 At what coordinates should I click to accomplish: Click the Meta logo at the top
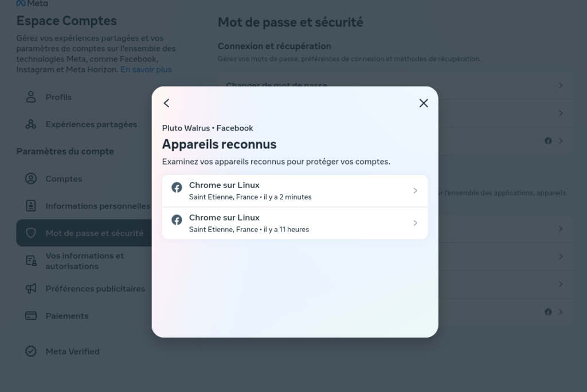click(32, 3)
